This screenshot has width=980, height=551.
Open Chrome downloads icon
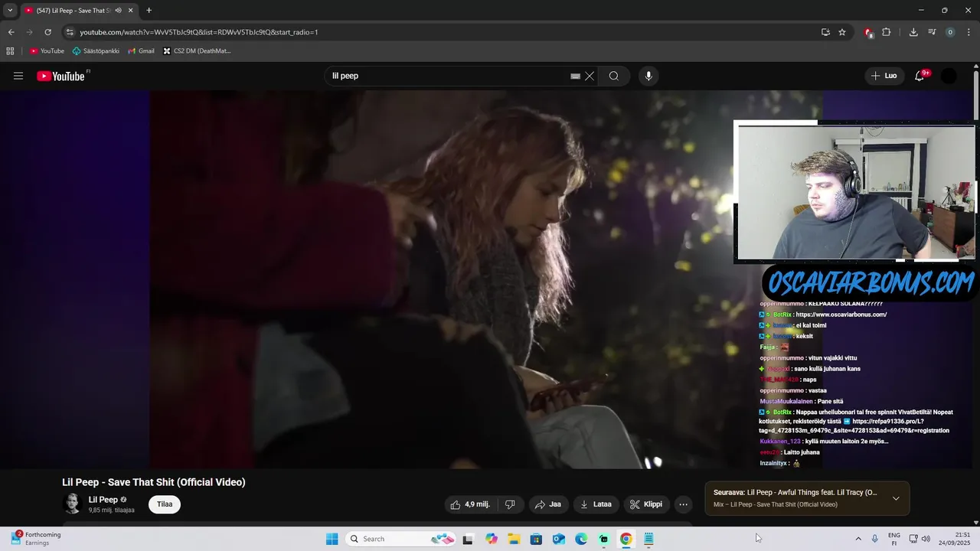tap(913, 32)
